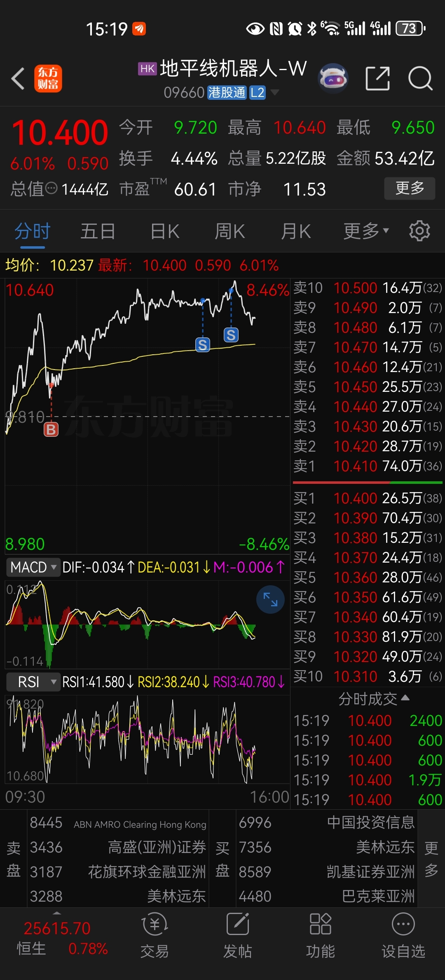Tap the RSI line chart
The image size is (445, 980).
[x=147, y=740]
